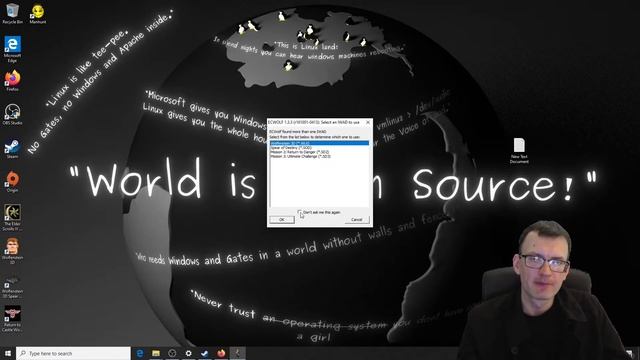The width and height of the screenshot is (640, 360).
Task: Click the Windows Start button
Action: coord(7,353)
